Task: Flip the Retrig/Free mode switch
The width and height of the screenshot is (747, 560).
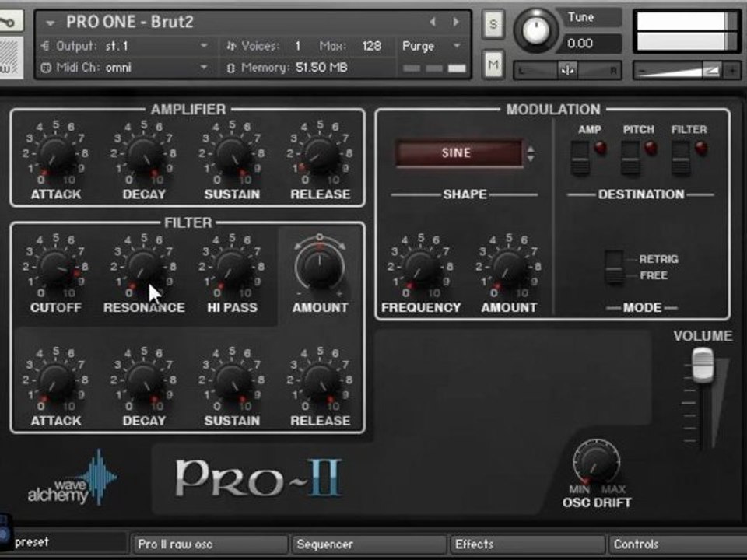Action: point(614,267)
